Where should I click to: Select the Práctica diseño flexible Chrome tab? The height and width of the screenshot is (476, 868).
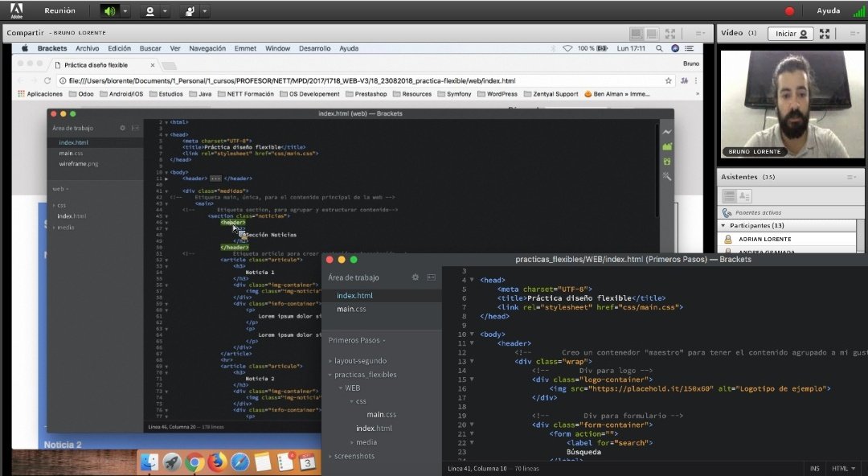point(103,65)
